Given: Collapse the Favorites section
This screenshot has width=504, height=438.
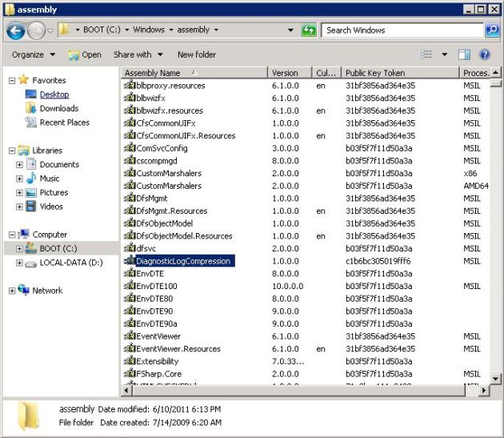Looking at the screenshot, I should pyautogui.click(x=11, y=80).
